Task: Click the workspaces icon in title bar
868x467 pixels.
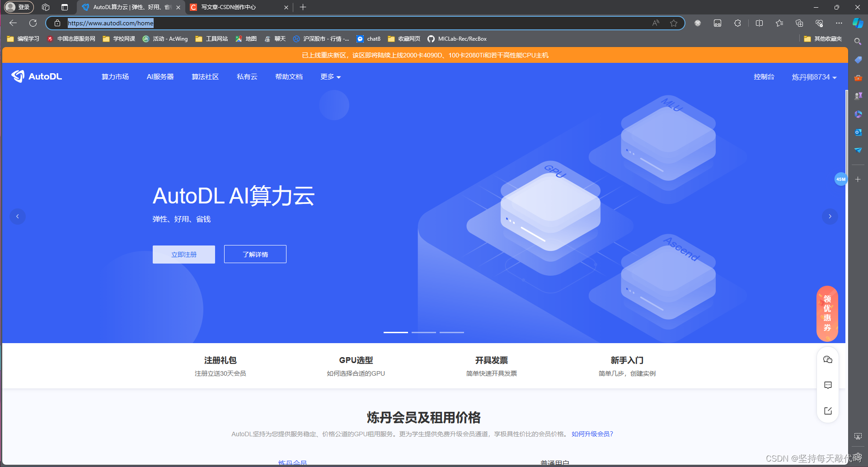Action: click(46, 7)
